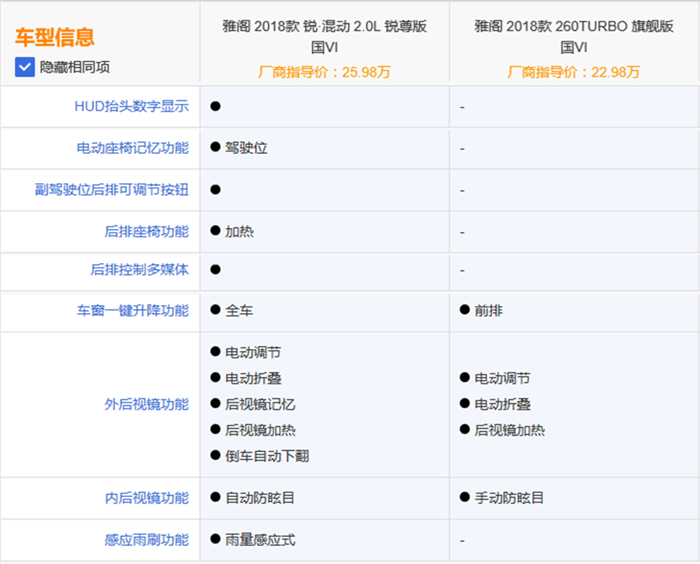Open the HUD抬头数字显示 link
The width and height of the screenshot is (700, 564).
[131, 106]
